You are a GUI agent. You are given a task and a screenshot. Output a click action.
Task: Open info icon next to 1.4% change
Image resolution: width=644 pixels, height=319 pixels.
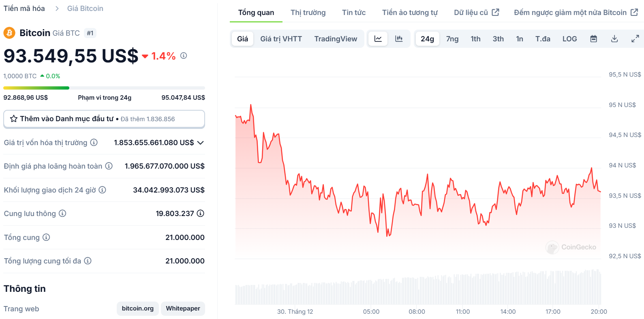point(184,56)
